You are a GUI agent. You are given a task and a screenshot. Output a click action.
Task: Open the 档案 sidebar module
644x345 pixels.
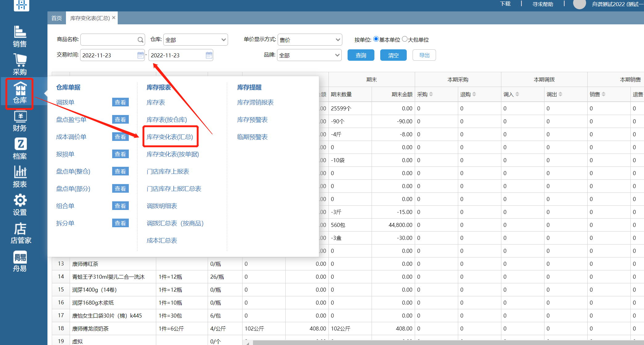click(x=20, y=149)
